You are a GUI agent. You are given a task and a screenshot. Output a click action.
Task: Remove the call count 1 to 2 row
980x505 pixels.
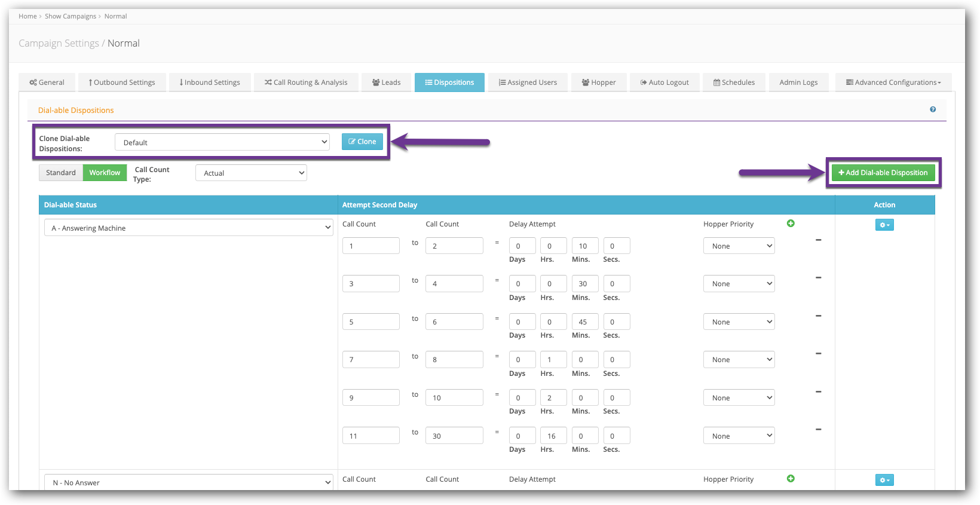pyautogui.click(x=819, y=240)
